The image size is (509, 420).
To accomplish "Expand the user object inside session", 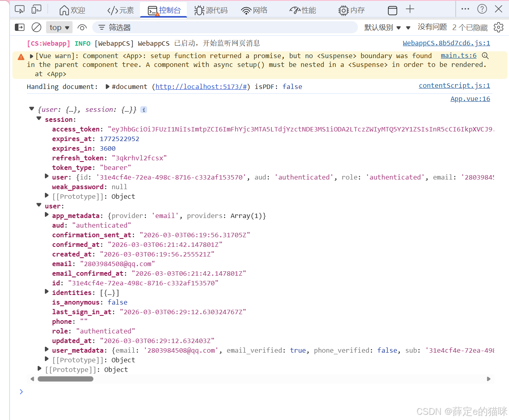I will pos(46,176).
